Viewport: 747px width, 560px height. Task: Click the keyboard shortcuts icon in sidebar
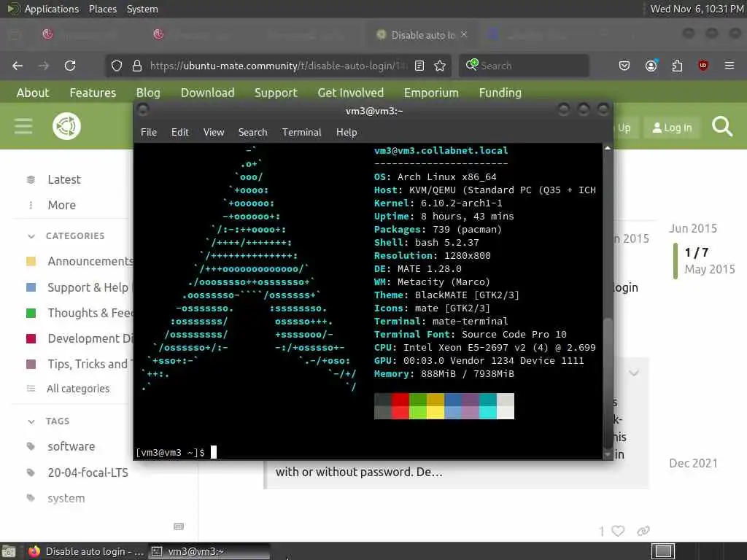pos(179,526)
